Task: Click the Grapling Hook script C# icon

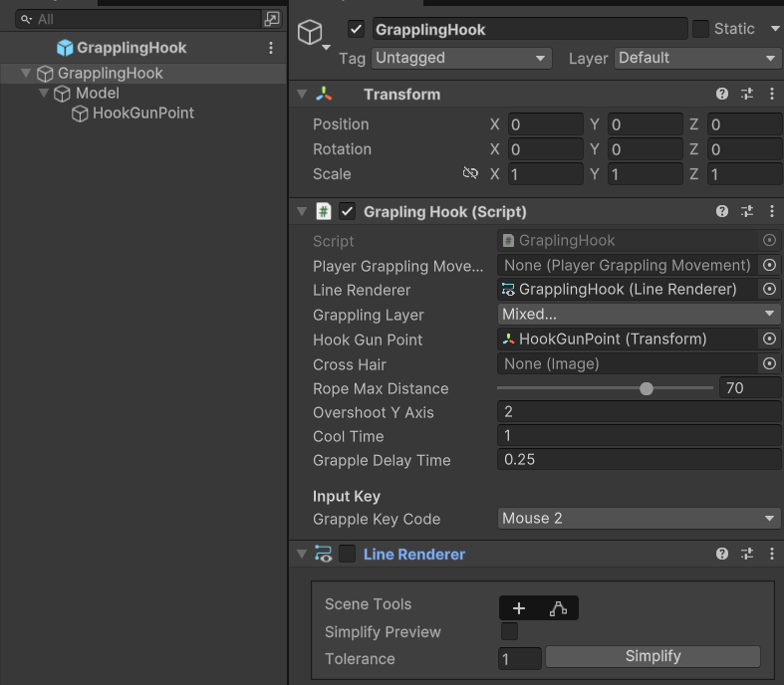Action: [x=324, y=211]
